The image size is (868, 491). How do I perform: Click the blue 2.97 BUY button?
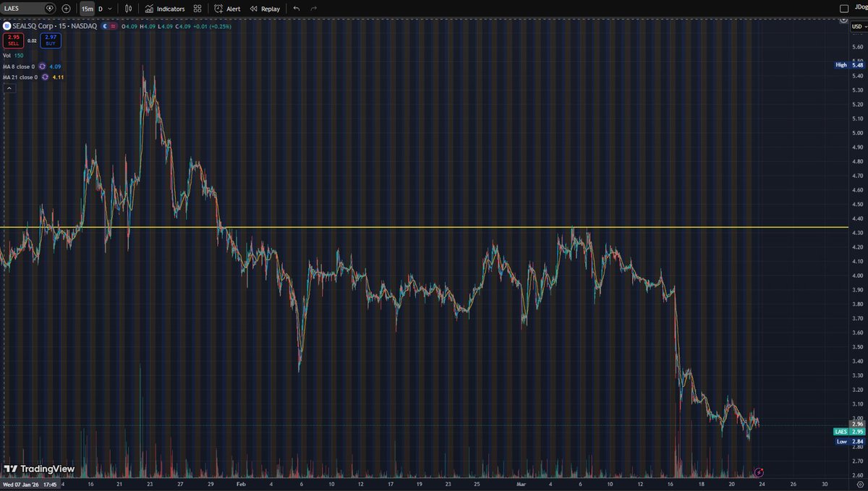(x=51, y=39)
